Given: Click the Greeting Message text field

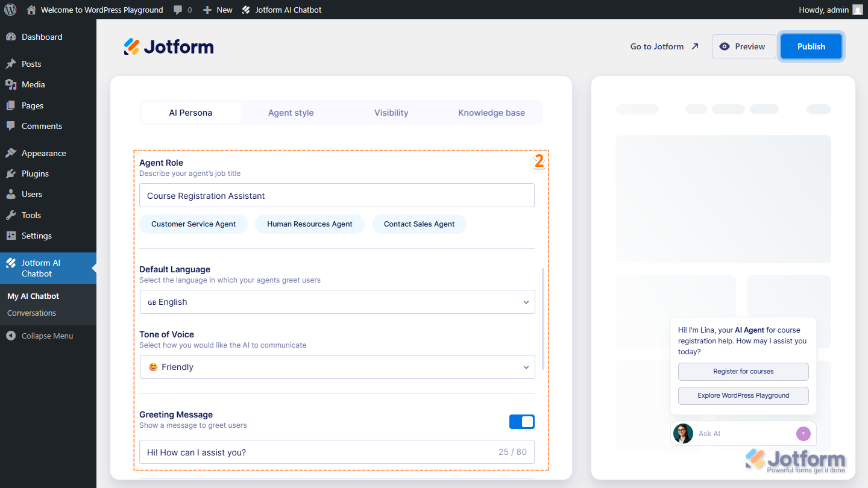Looking at the screenshot, I should 337,452.
